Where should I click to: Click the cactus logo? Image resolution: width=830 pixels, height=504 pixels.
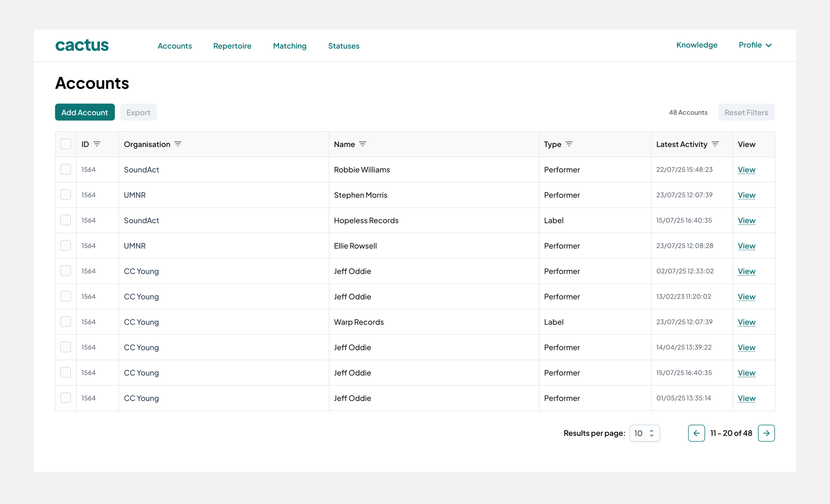click(x=82, y=45)
